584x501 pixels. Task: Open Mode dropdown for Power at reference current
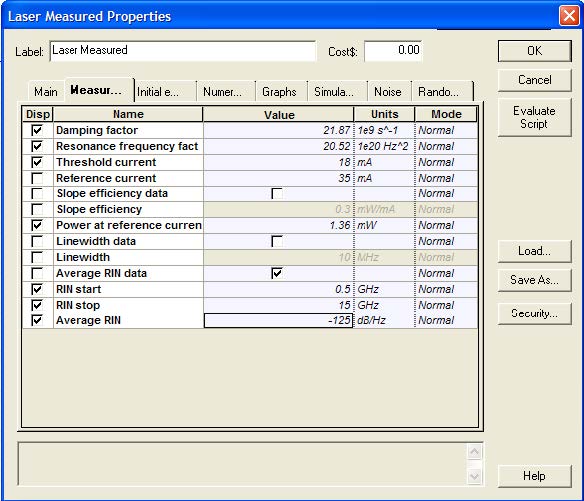click(446, 225)
